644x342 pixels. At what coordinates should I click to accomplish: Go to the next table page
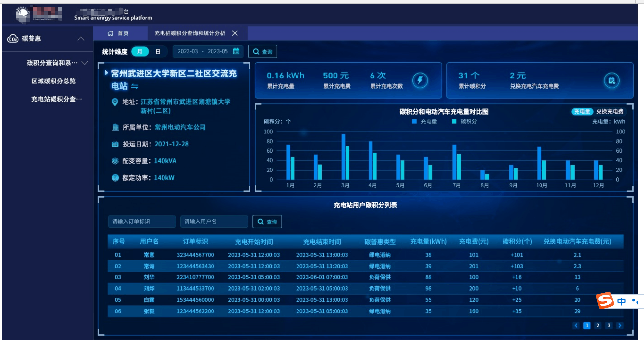pos(620,325)
